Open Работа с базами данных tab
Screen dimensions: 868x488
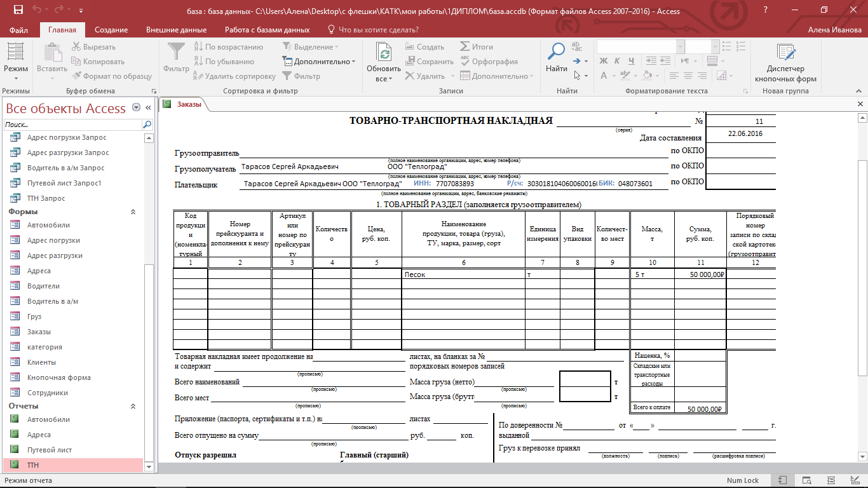(267, 30)
